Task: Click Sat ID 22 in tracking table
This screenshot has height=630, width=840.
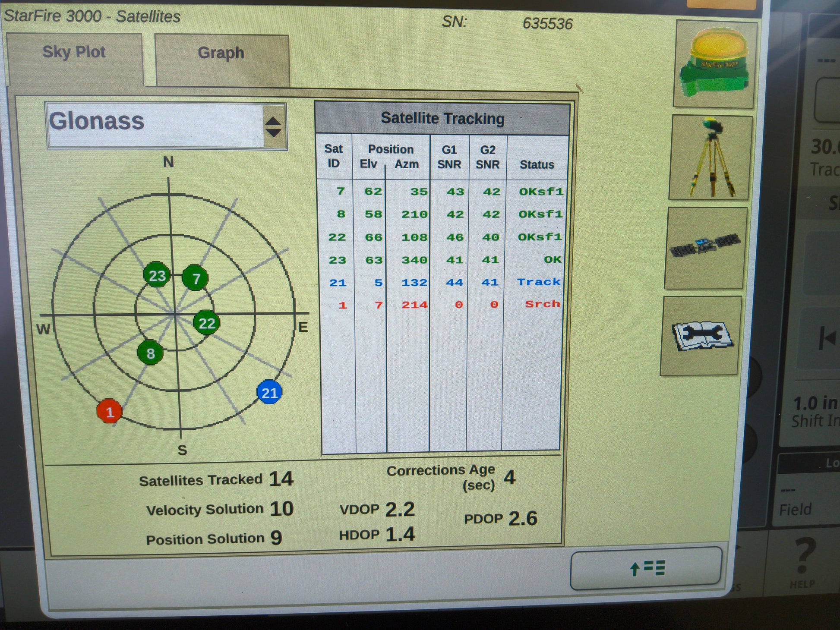Action: click(x=337, y=237)
